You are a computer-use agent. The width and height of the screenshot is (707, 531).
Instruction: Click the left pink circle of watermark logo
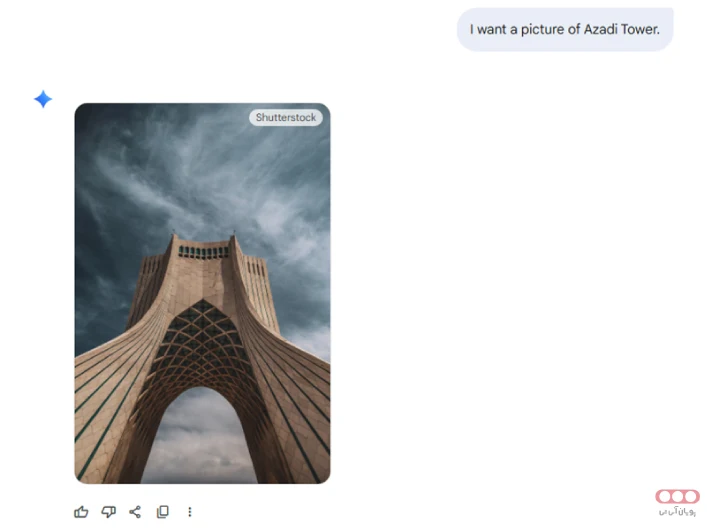click(x=665, y=496)
